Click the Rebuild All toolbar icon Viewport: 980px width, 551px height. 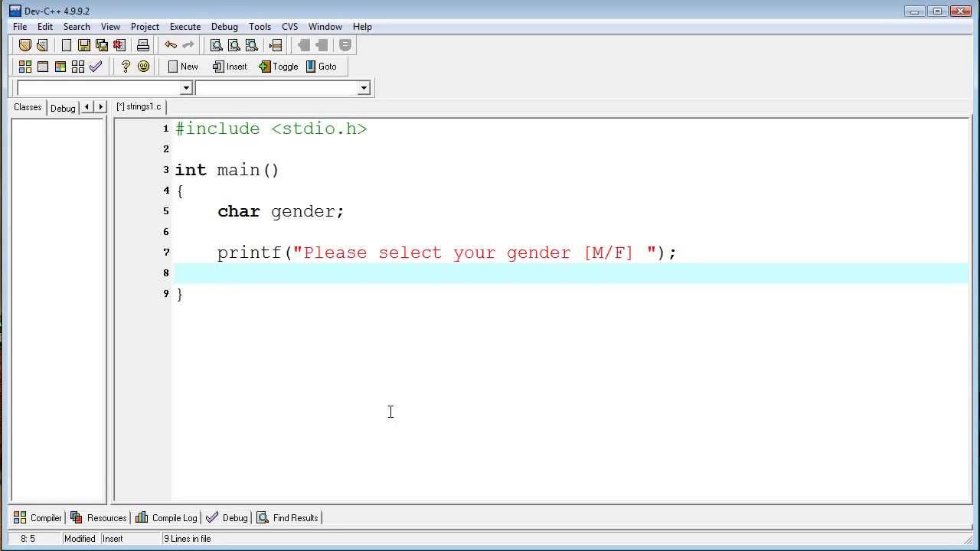click(x=78, y=67)
